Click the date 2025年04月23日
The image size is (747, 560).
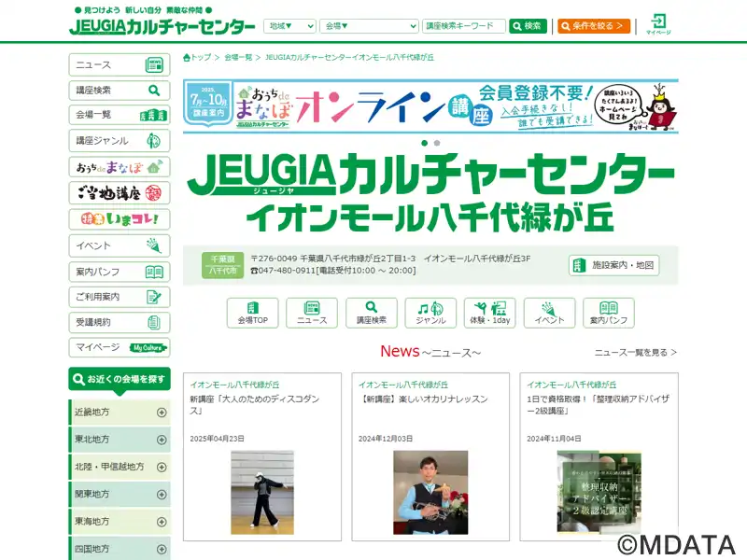coord(217,439)
